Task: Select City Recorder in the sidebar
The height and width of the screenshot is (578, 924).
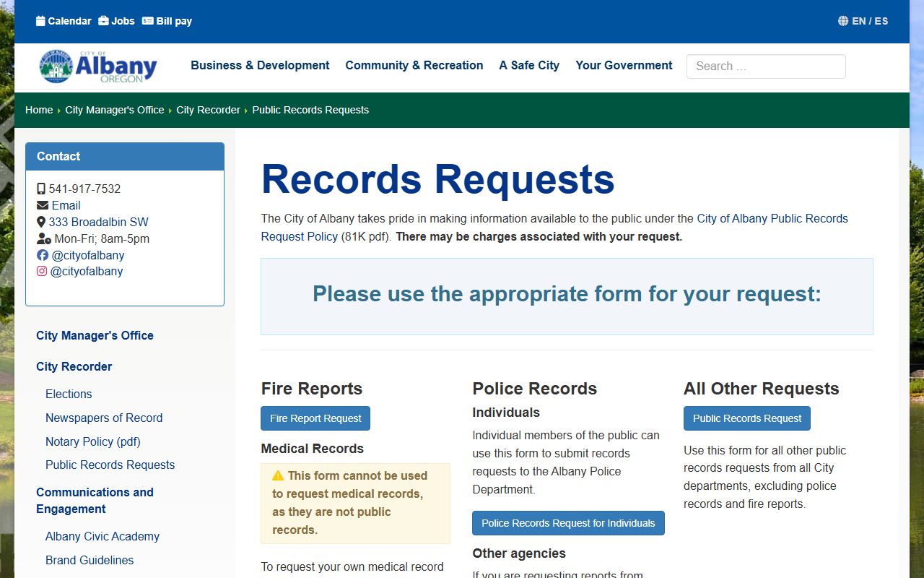Action: (x=74, y=366)
